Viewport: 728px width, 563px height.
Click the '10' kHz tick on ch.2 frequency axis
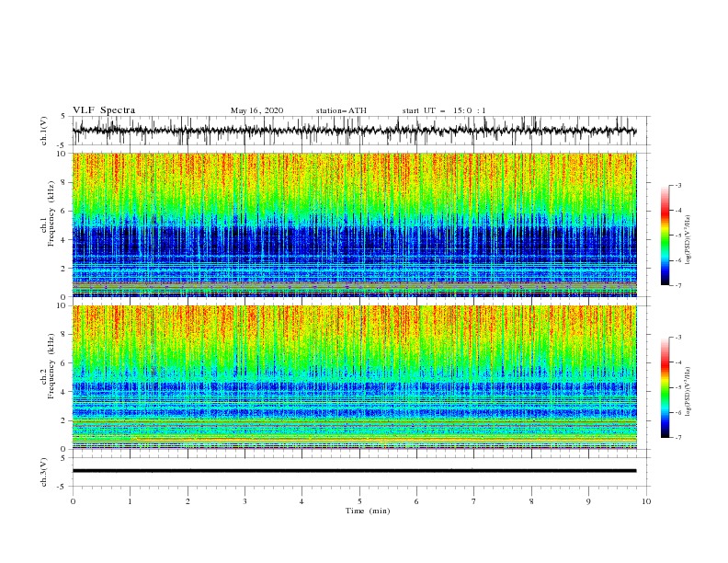pyautogui.click(x=63, y=305)
